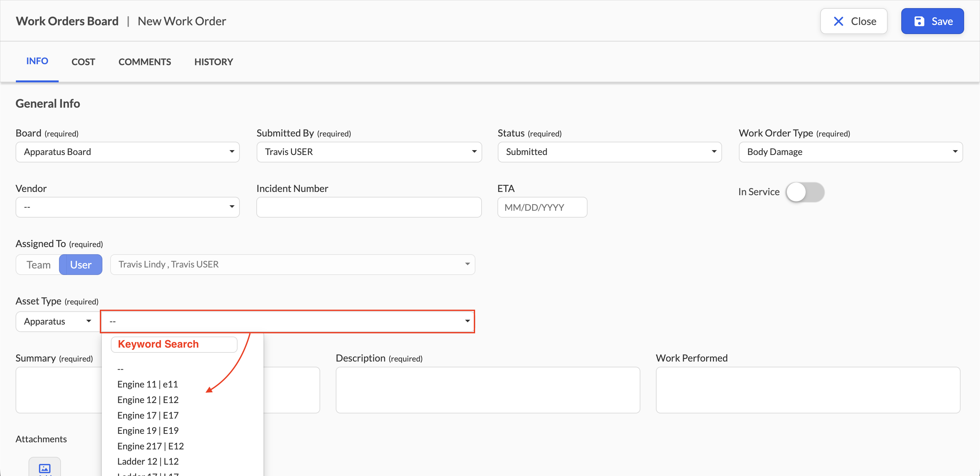
Task: Open the Vendor dropdown
Action: [127, 207]
